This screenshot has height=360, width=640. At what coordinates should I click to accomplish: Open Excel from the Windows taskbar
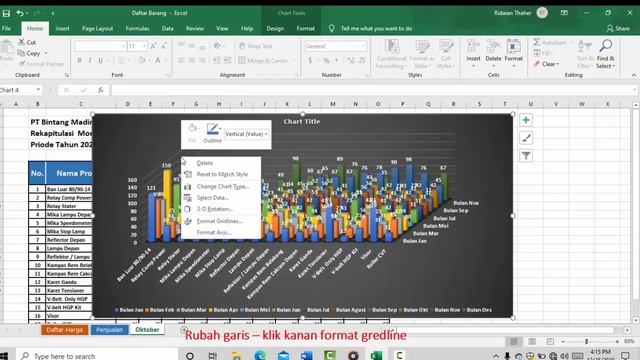376,356
